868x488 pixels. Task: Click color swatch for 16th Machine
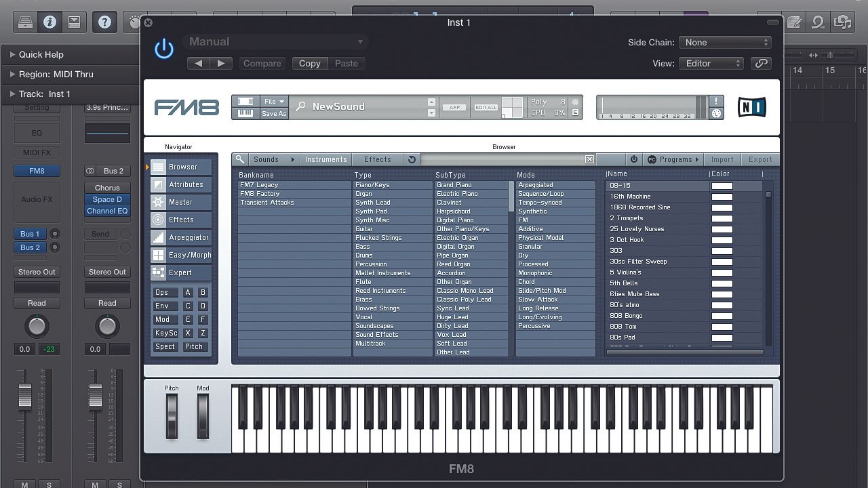722,197
